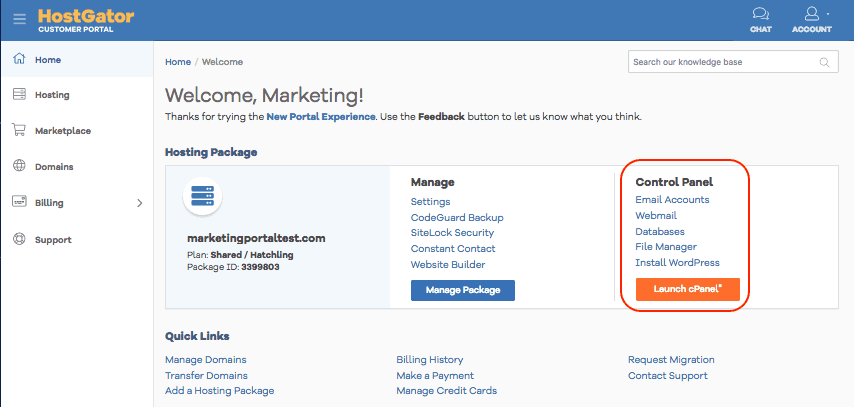Open Billing History quick link
Screen dimensions: 854x407
pyautogui.click(x=429, y=360)
